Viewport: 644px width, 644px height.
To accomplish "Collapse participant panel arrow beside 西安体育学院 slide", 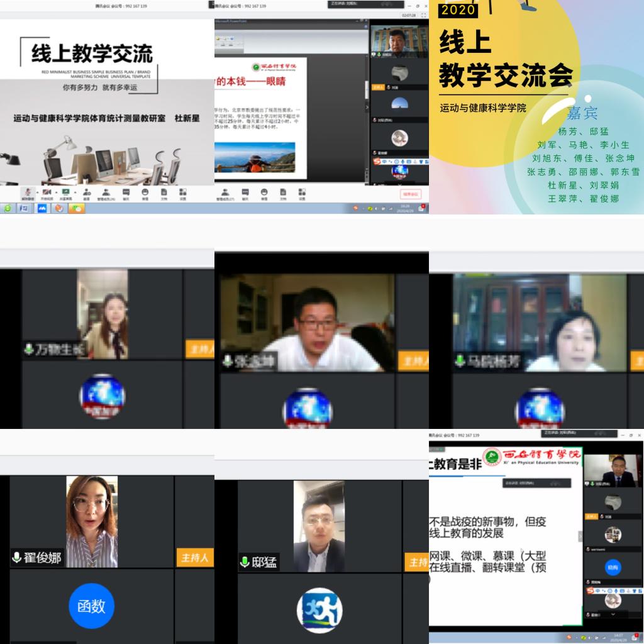I will [579, 536].
